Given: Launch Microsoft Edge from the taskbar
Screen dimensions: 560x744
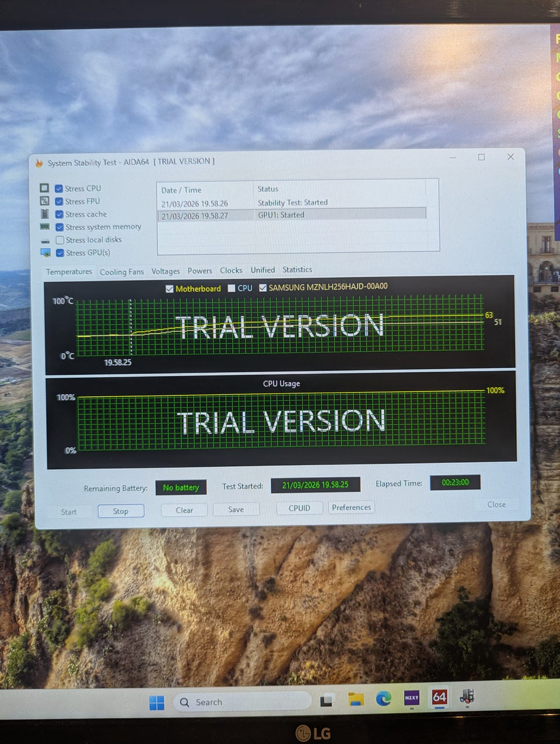Looking at the screenshot, I should pyautogui.click(x=383, y=698).
